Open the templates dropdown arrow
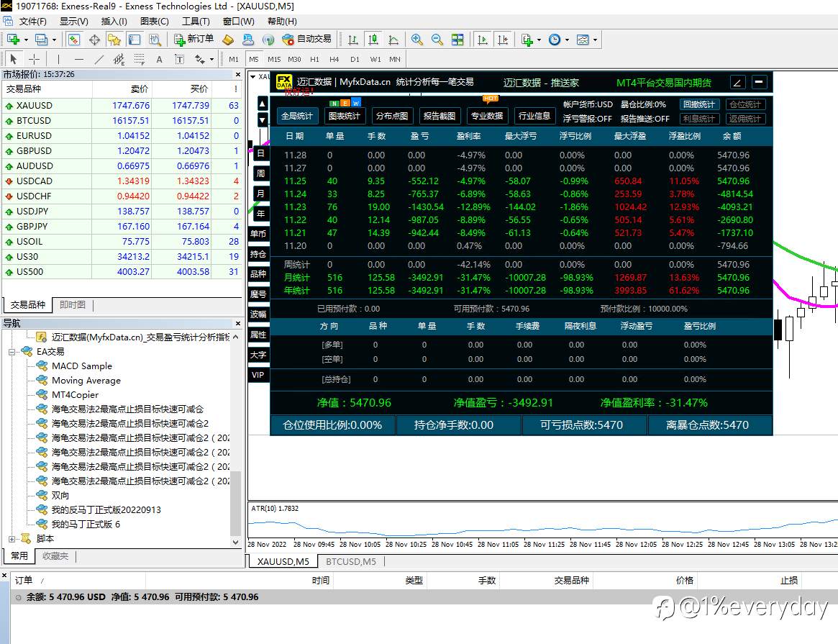This screenshot has width=838, height=644. click(595, 40)
